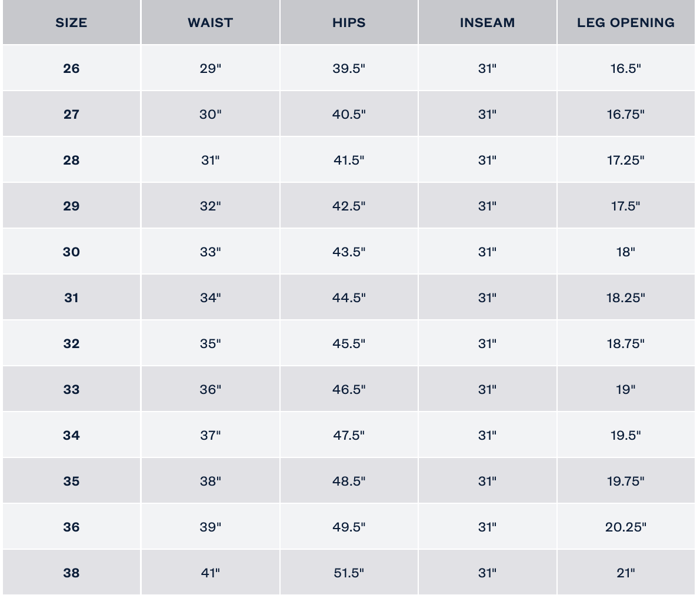Select leg opening 18.25" cell

625,298
